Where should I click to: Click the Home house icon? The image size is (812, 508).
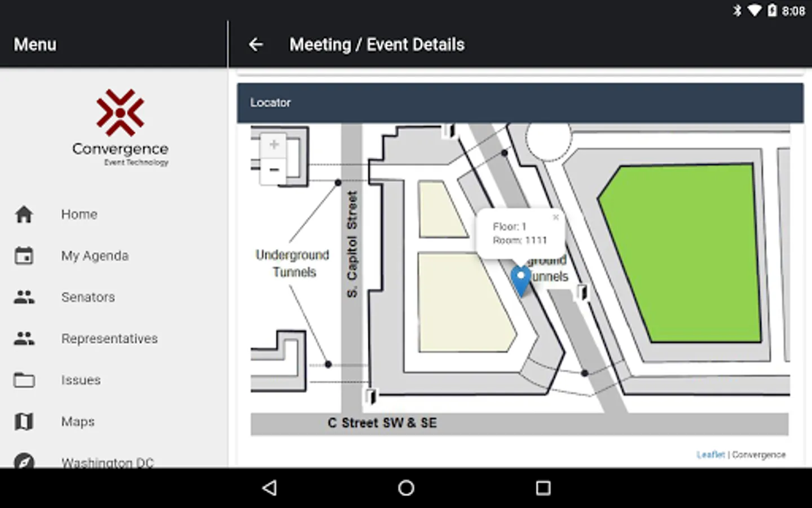(24, 214)
